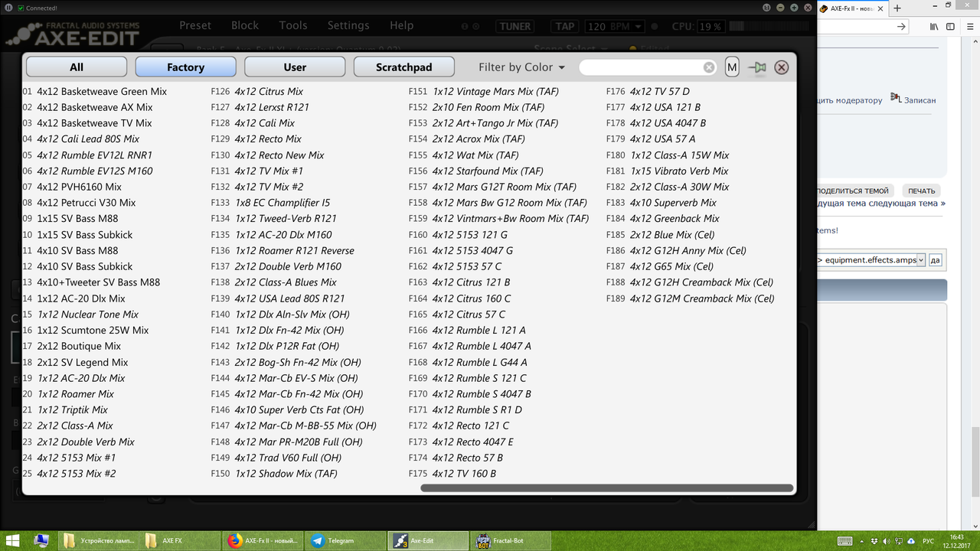Select cab F133 '1x8 EC Champlifier I5'
This screenshot has height=551, width=980.
(x=283, y=203)
